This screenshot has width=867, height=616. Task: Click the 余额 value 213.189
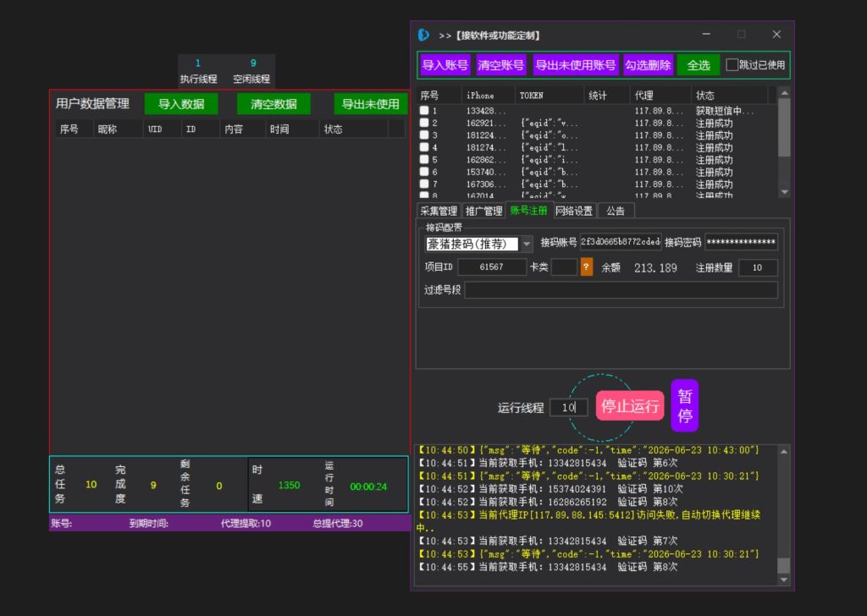pos(655,268)
